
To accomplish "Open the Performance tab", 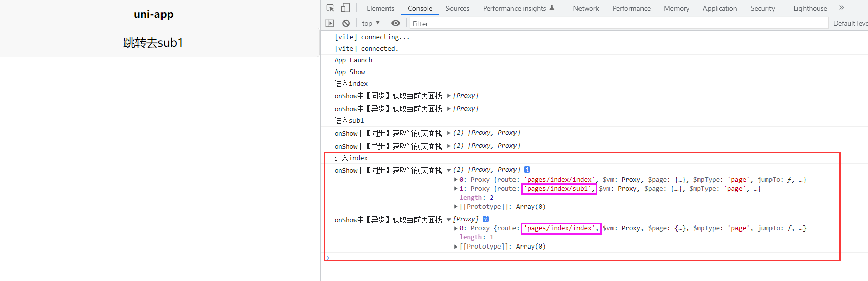I will click(x=631, y=8).
